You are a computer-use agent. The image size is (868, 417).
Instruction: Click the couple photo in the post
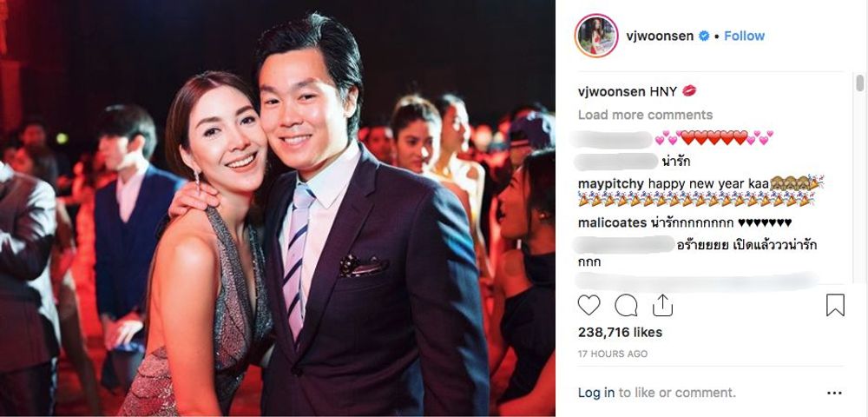(278, 208)
